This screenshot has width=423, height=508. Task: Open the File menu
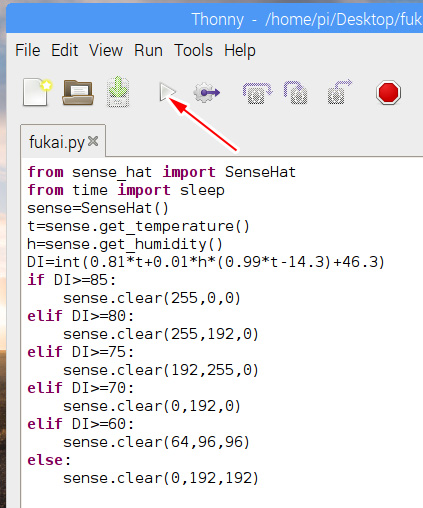(28, 51)
